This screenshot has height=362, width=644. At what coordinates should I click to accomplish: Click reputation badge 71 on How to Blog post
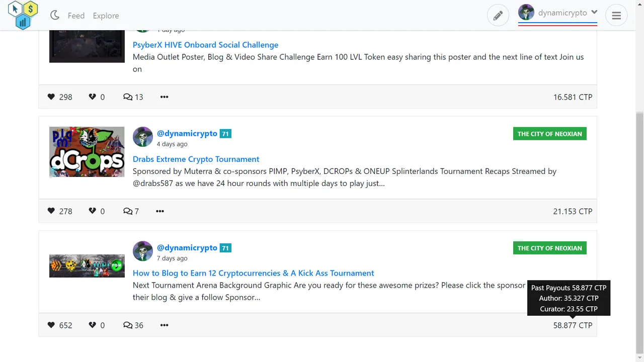225,248
